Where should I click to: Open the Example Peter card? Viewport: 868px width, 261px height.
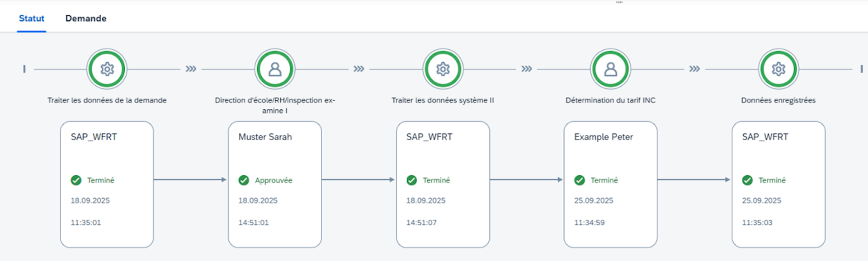(x=610, y=184)
